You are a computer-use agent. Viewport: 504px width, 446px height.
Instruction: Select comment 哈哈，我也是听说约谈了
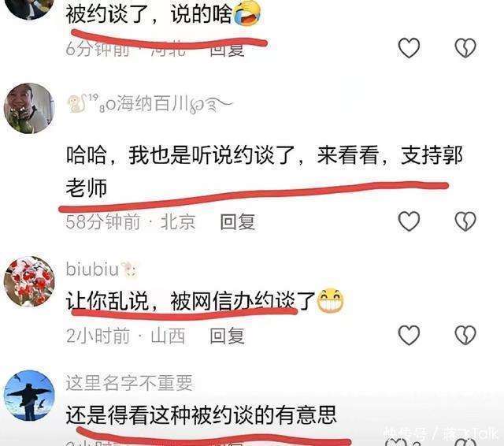point(265,171)
